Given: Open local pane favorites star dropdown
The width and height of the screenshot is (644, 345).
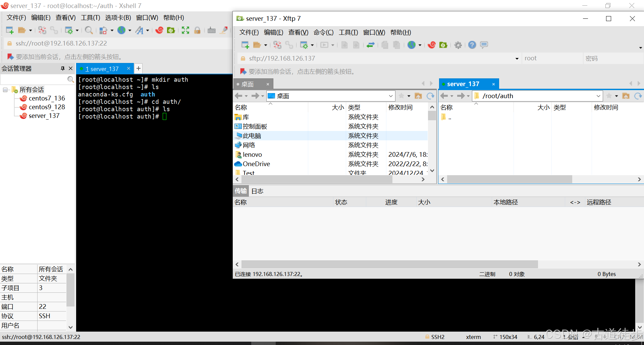Looking at the screenshot, I should pyautogui.click(x=409, y=96).
